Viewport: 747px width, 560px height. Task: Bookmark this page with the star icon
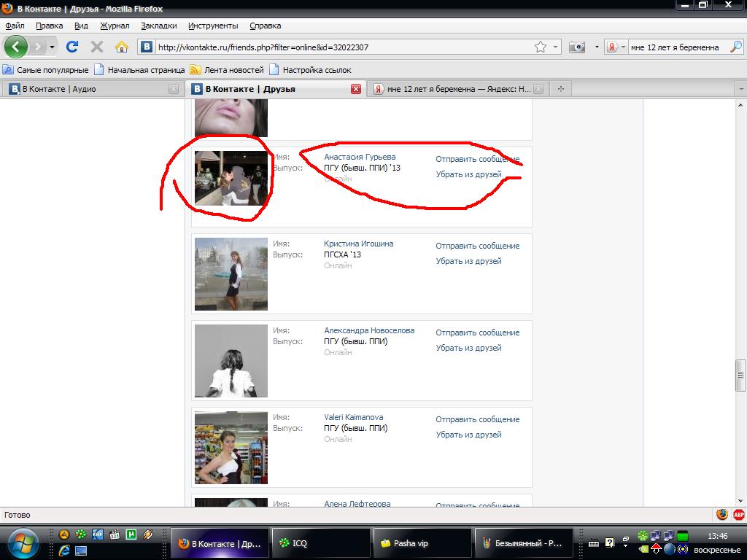pyautogui.click(x=541, y=47)
